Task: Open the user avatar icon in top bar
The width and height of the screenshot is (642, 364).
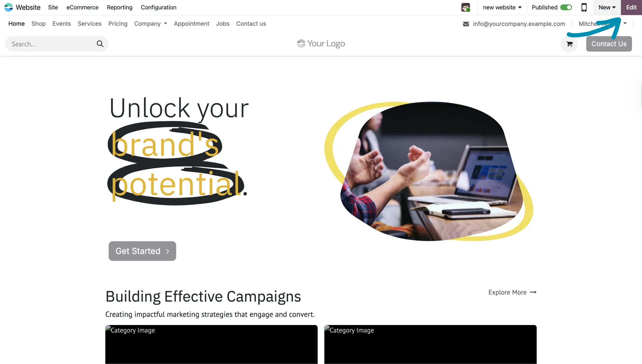Action: point(466,7)
